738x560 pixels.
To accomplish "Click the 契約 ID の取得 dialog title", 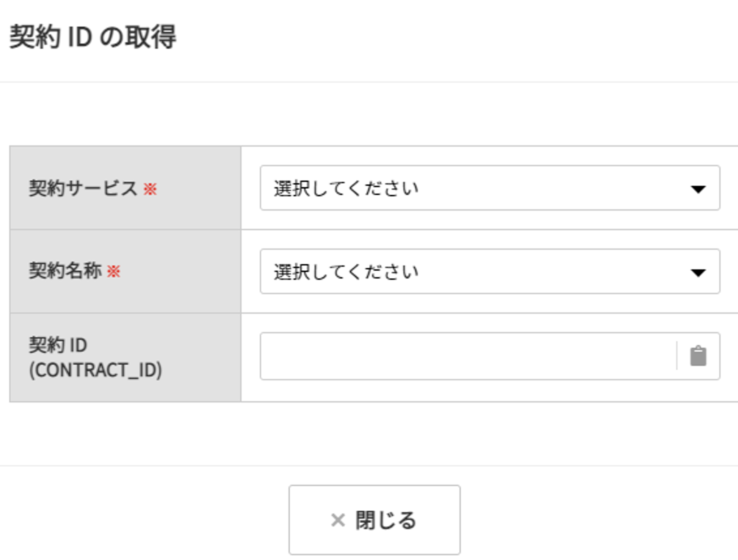I will point(93,36).
